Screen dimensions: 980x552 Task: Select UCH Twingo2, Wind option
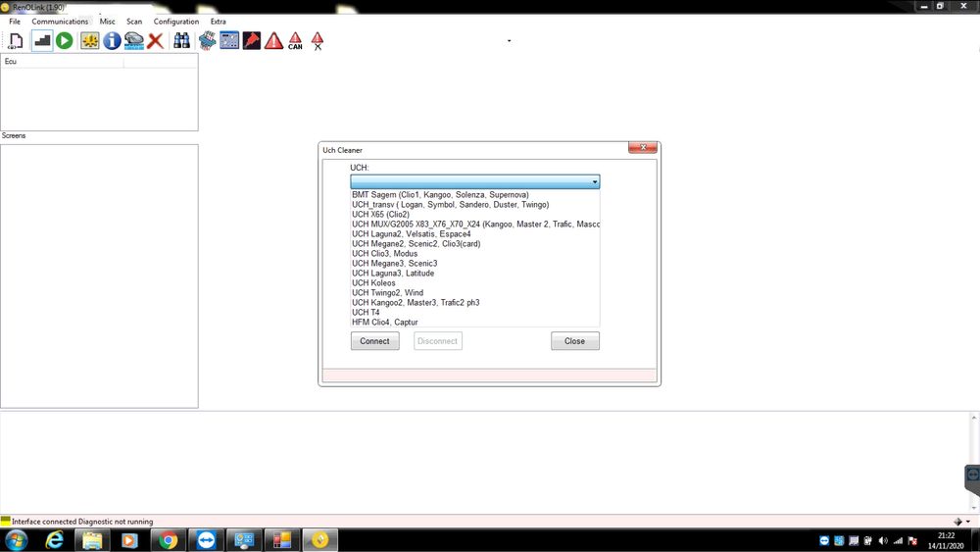[475, 292]
